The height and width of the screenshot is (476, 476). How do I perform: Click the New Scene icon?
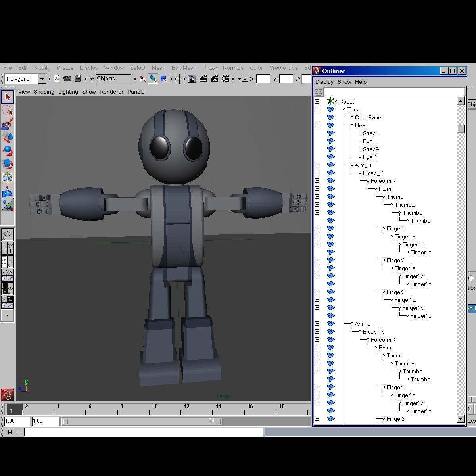(x=57, y=79)
